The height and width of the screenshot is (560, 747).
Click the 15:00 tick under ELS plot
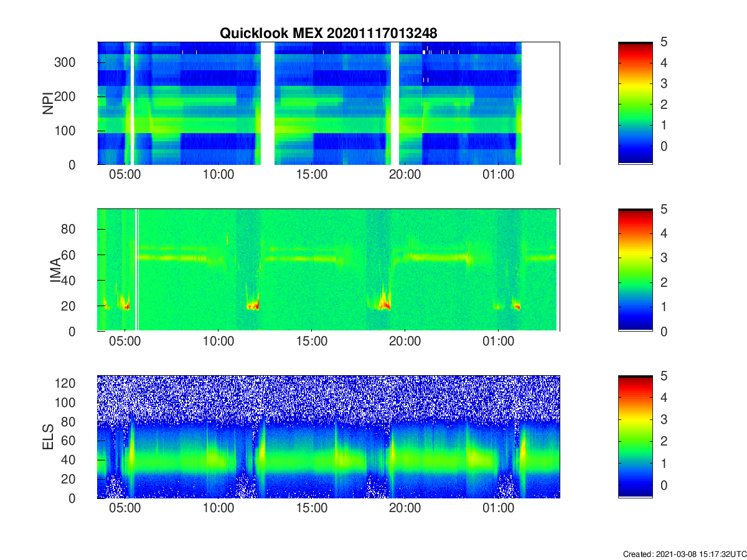click(312, 508)
